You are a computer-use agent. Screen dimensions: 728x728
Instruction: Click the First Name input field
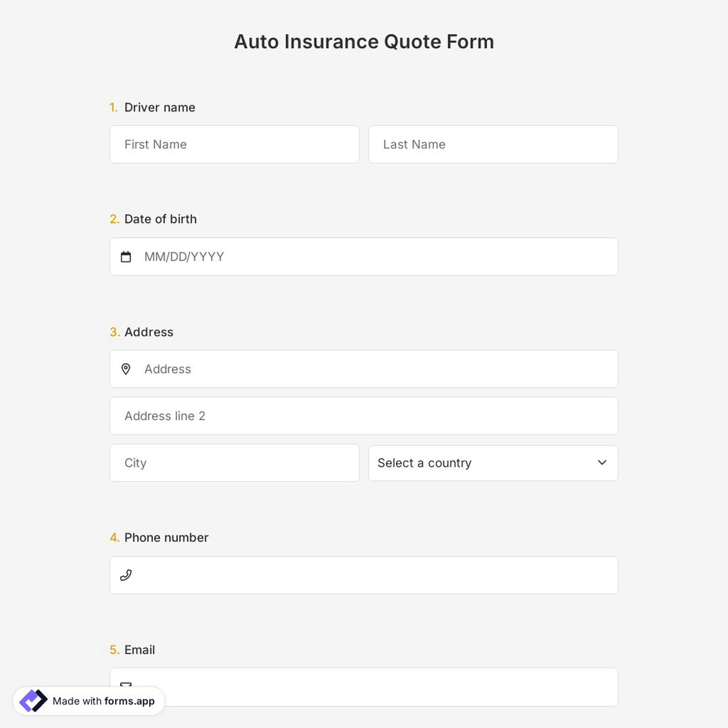(234, 144)
